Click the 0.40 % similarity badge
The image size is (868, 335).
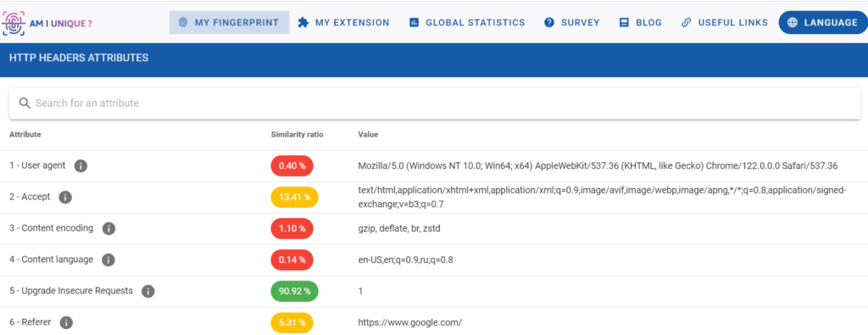292,166
